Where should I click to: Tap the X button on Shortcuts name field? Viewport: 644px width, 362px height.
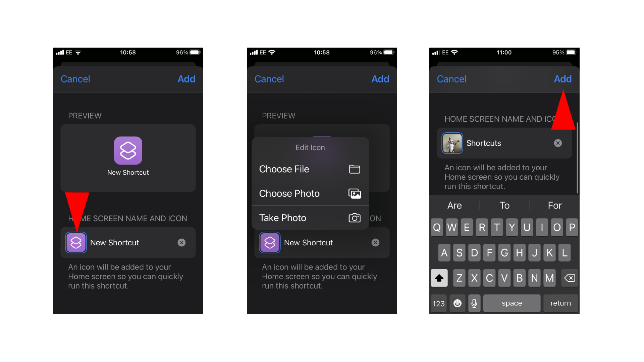(558, 142)
